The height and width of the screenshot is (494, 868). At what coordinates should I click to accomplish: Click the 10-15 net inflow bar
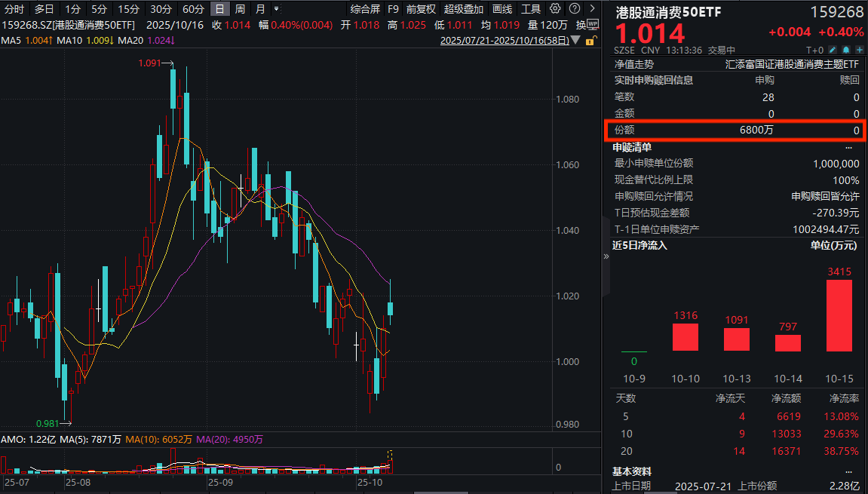pyautogui.click(x=839, y=315)
